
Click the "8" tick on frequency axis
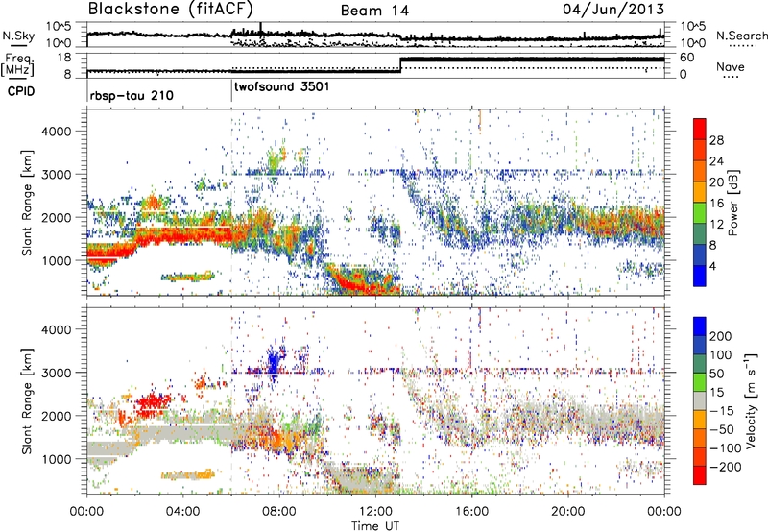pyautogui.click(x=67, y=75)
